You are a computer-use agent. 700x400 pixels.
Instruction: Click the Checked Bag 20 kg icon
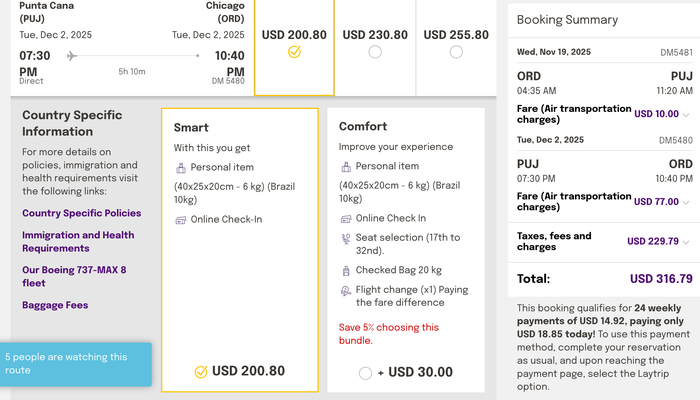click(x=346, y=271)
